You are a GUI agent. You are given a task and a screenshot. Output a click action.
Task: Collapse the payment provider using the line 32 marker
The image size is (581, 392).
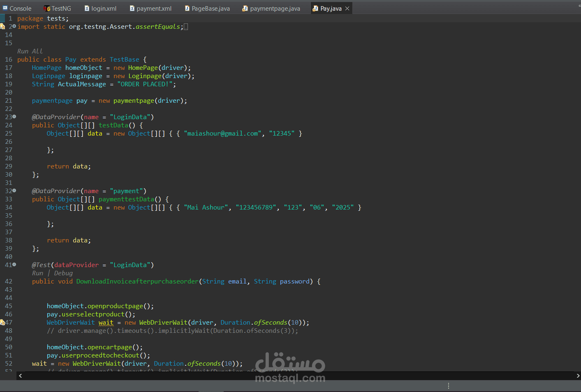(14, 191)
